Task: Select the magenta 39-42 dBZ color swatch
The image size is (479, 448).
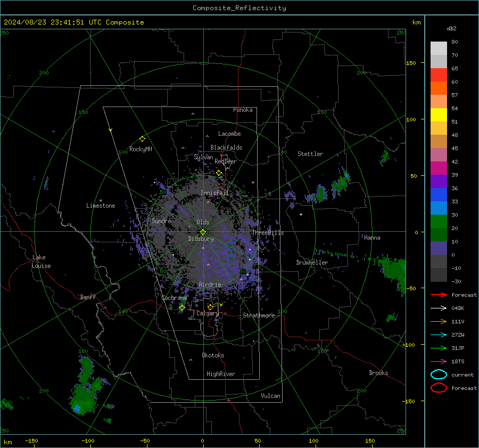Action: click(439, 168)
